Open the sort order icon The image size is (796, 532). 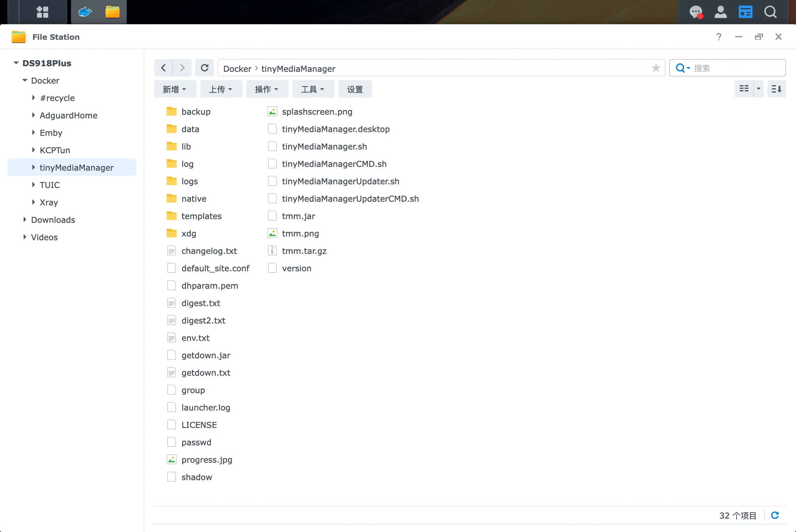pos(777,89)
